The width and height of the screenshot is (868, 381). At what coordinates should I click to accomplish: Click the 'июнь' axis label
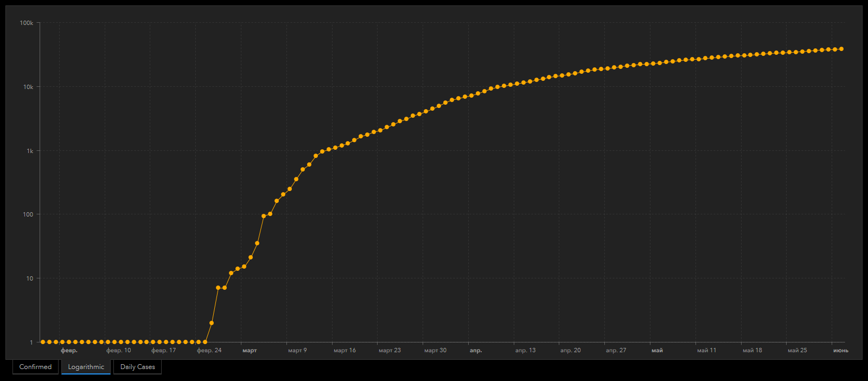(x=841, y=351)
